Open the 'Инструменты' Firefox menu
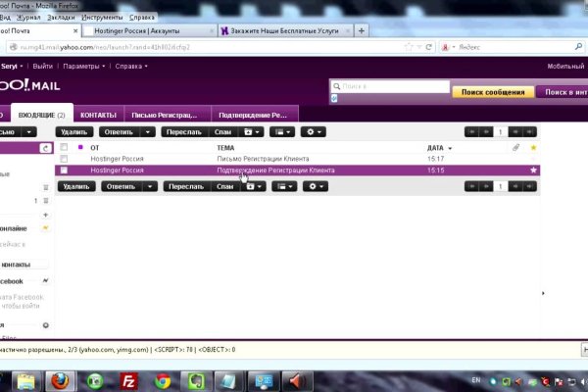Viewport: 588px width, 392px height. 102,18
